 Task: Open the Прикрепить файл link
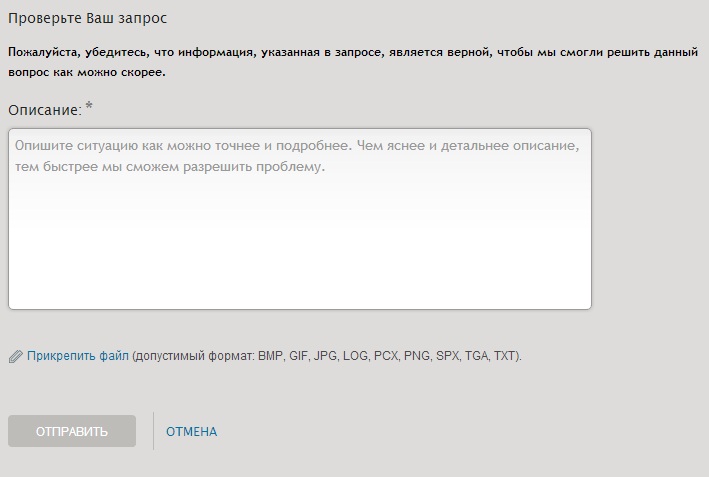(78, 355)
